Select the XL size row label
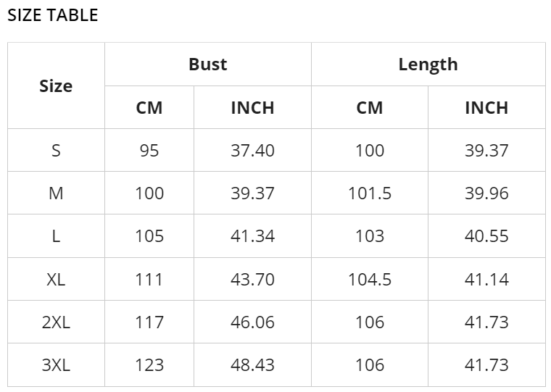551x392 pixels. point(56,279)
